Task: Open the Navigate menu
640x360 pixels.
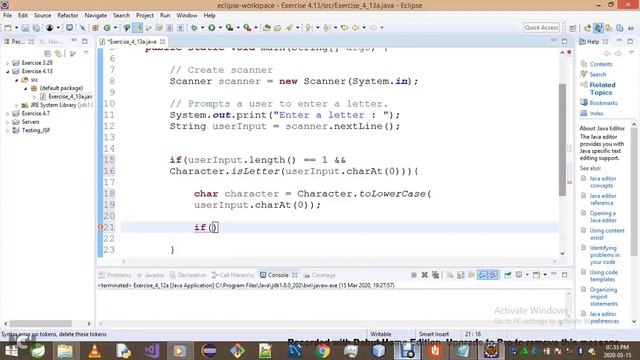Action: 96,15
